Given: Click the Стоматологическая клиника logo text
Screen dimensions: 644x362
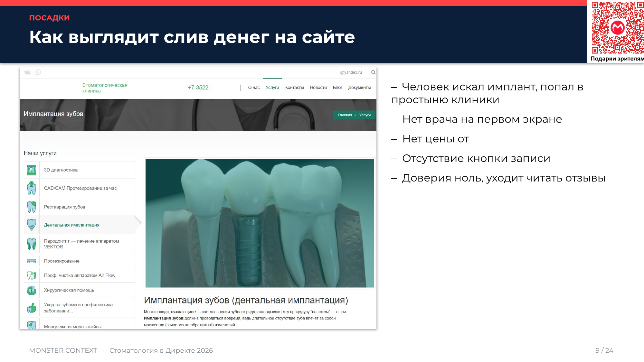Looking at the screenshot, I should coord(105,88).
